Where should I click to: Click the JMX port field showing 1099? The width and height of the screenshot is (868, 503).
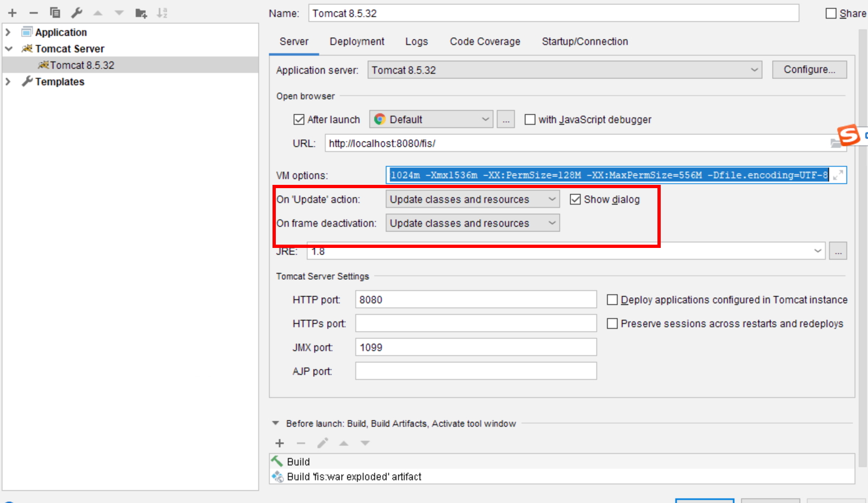pos(476,347)
